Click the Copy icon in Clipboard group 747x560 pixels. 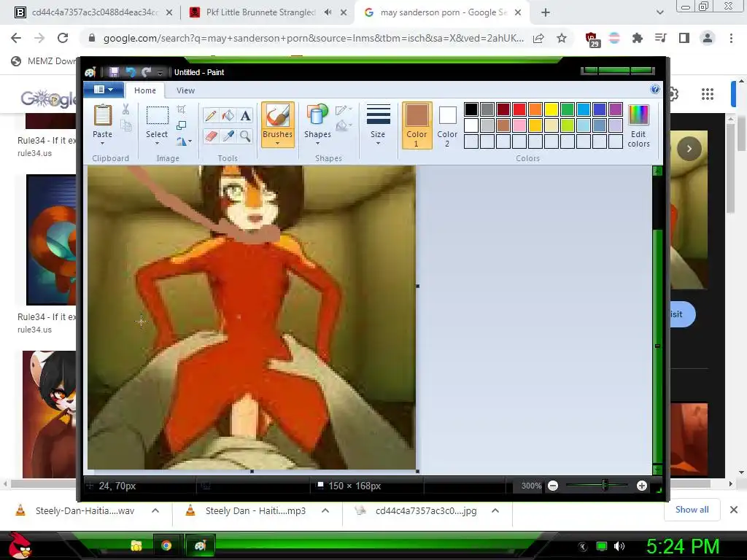125,125
